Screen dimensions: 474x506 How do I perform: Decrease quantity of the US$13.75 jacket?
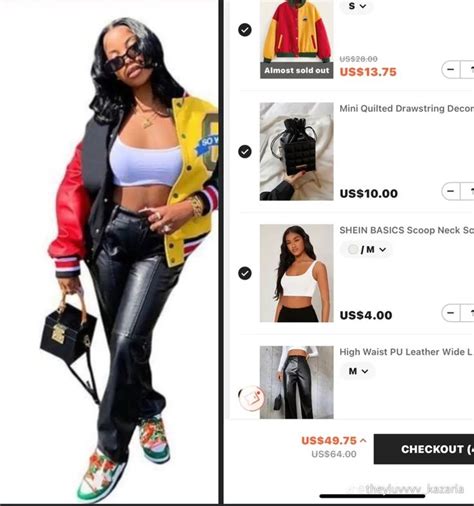[x=450, y=69]
